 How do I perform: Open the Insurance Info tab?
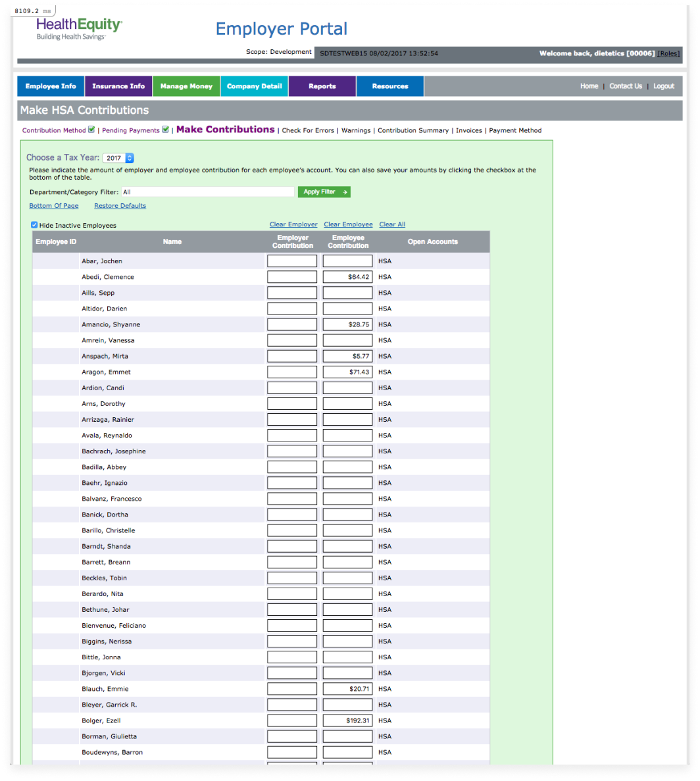(x=118, y=86)
